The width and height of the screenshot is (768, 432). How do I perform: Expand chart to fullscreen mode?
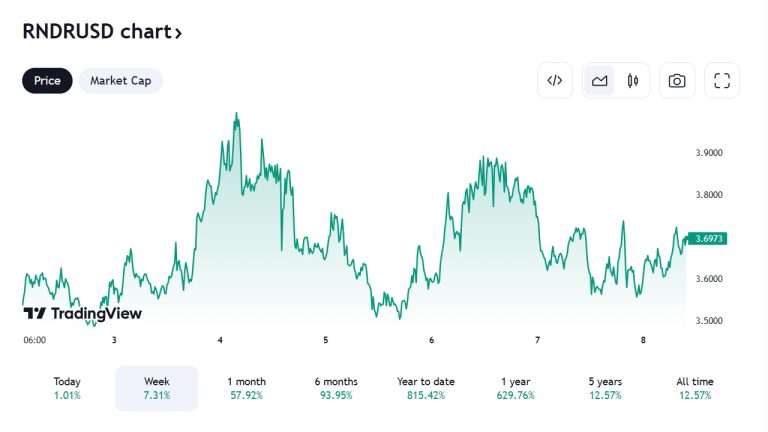click(x=722, y=81)
